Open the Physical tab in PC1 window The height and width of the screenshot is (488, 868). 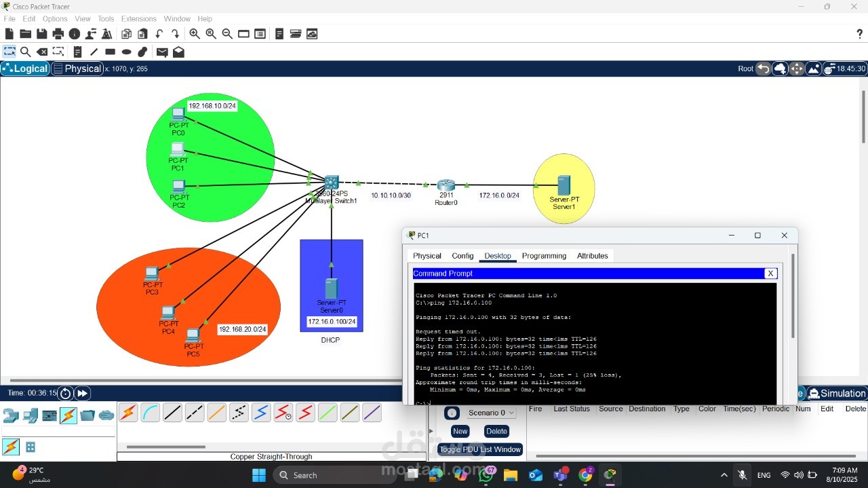coord(427,256)
